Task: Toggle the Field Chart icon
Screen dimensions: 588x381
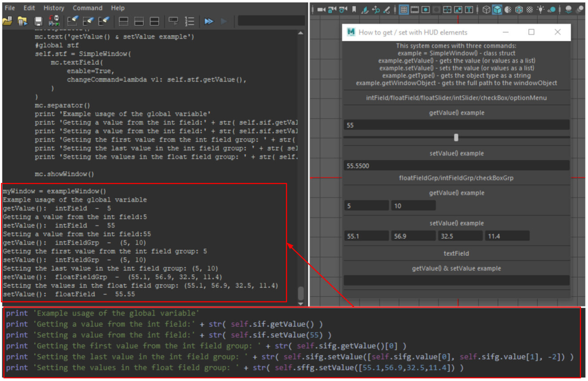Action: click(x=447, y=9)
